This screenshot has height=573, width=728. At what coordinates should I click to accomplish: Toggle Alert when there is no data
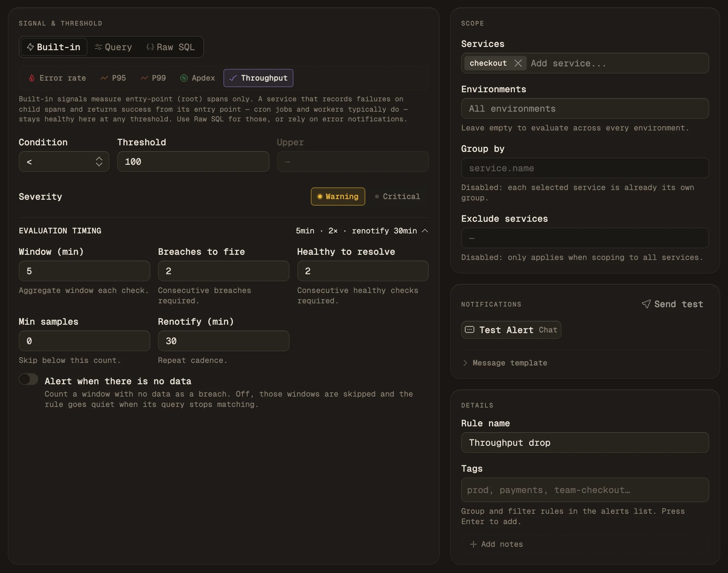click(28, 379)
